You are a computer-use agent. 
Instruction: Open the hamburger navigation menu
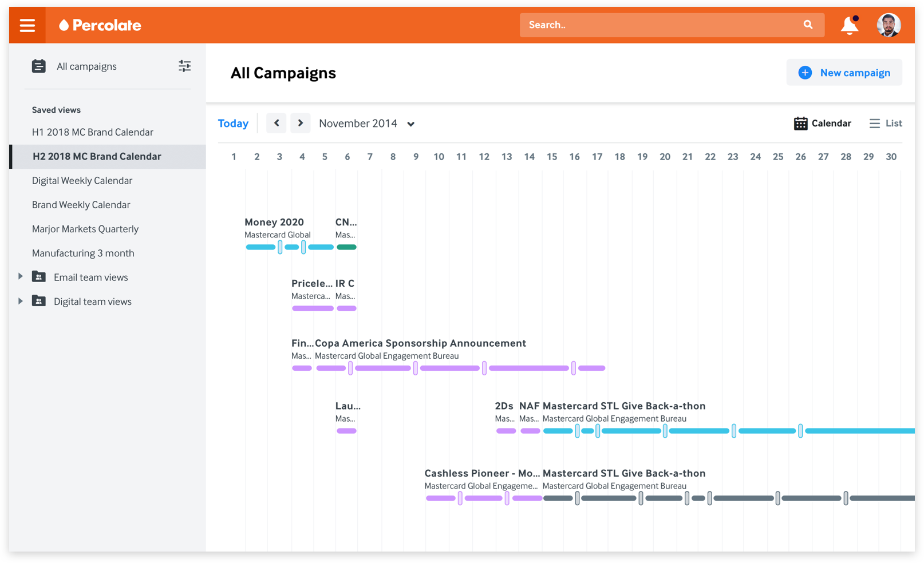tap(27, 25)
